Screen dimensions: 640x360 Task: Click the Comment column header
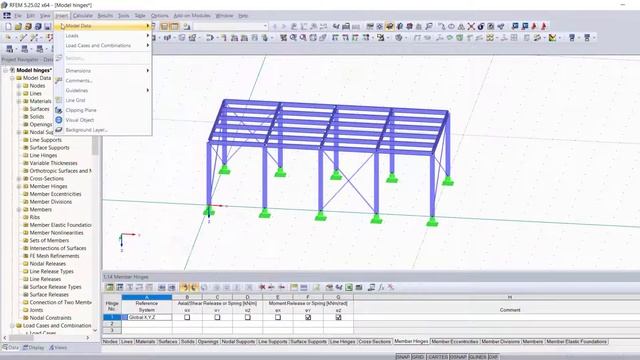pos(510,310)
